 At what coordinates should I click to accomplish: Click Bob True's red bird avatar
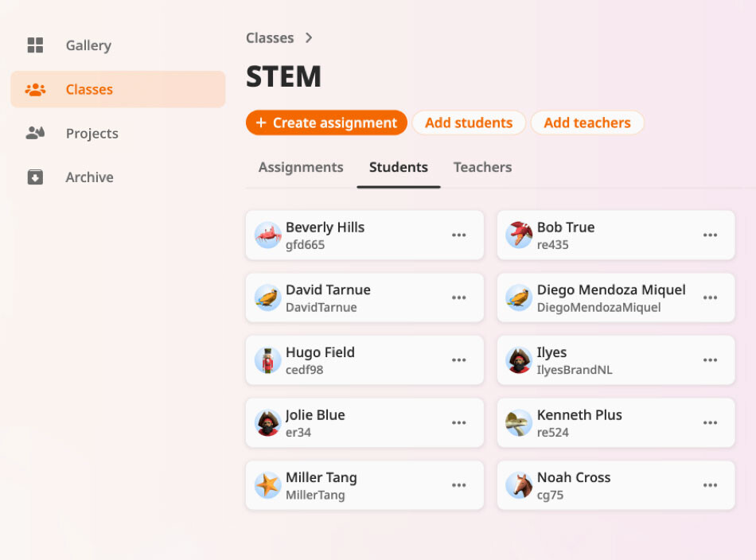pyautogui.click(x=519, y=235)
